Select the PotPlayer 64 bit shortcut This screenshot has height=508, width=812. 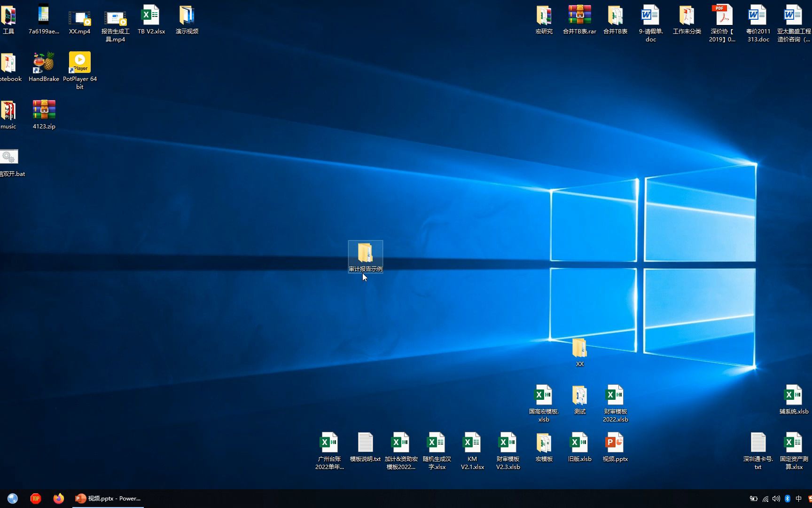[80, 71]
